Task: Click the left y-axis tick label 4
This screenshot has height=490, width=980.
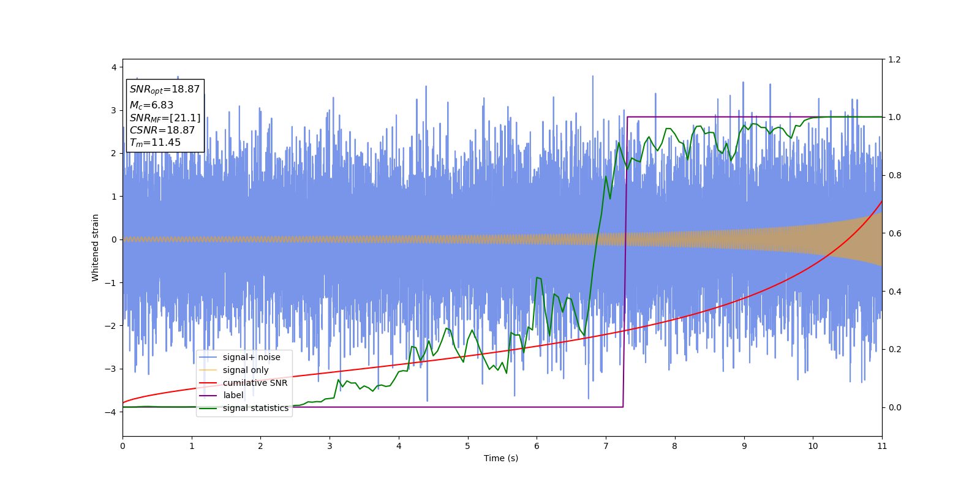Action: [x=114, y=67]
